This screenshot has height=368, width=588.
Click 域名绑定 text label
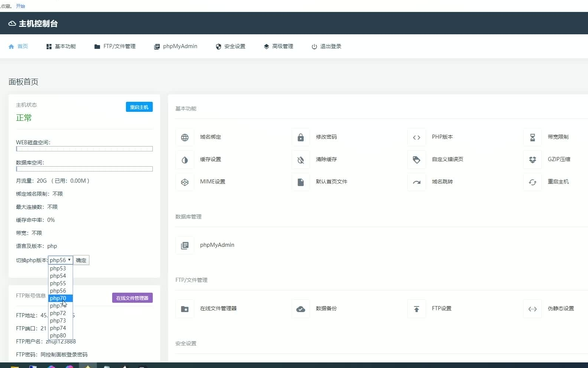coord(211,137)
